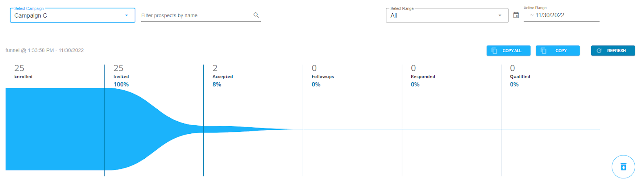Select the Enrolled funnel stage

click(x=23, y=76)
